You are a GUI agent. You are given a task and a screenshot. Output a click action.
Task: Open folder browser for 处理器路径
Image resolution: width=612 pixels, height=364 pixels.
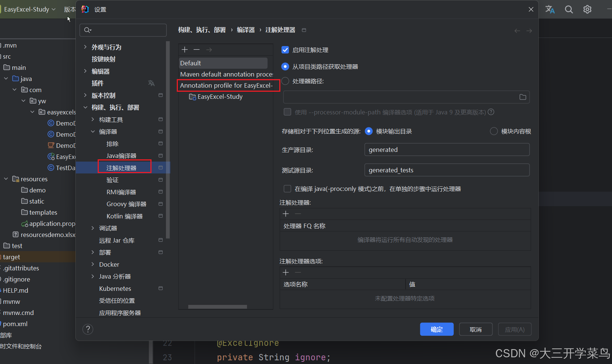pyautogui.click(x=523, y=97)
